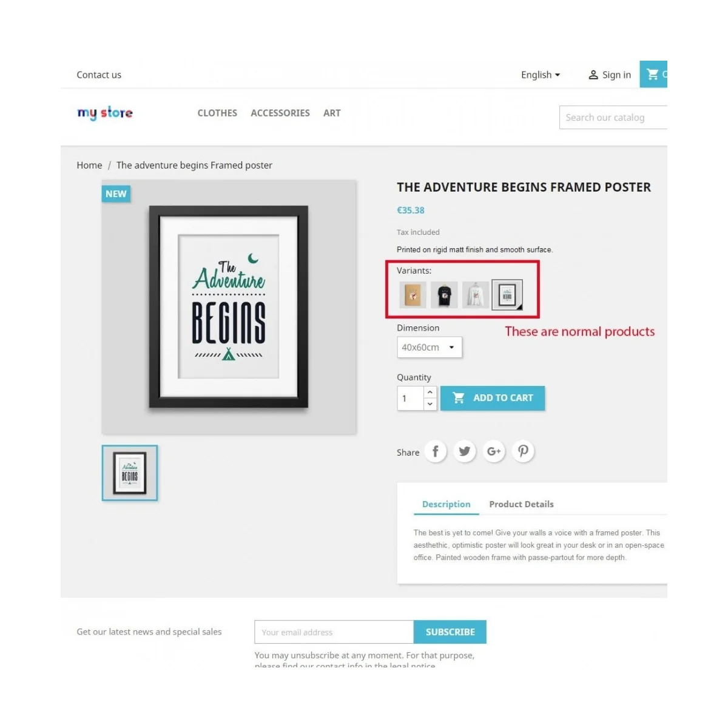Open the shopping cart icon
Screen dimensions: 728x728
click(x=653, y=74)
